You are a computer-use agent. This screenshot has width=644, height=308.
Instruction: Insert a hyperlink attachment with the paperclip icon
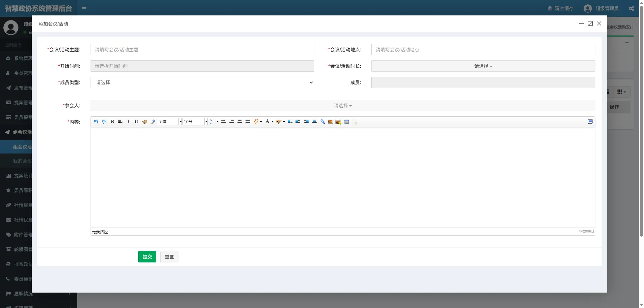pos(323,122)
